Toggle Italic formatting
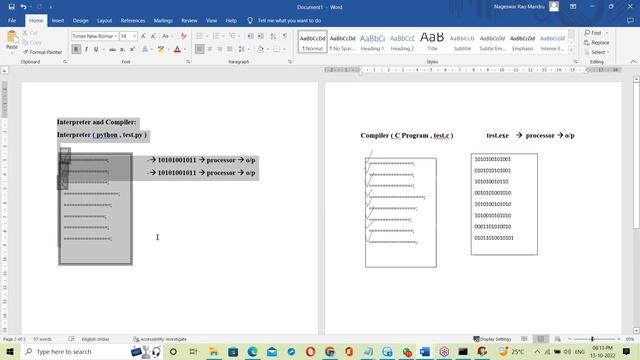 [x=86, y=49]
